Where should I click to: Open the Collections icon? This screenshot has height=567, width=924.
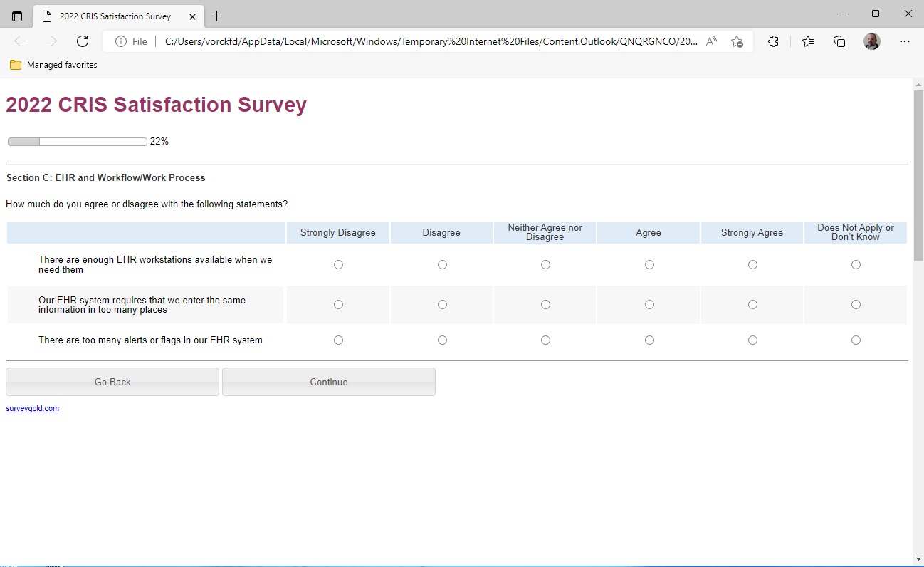pyautogui.click(x=839, y=41)
